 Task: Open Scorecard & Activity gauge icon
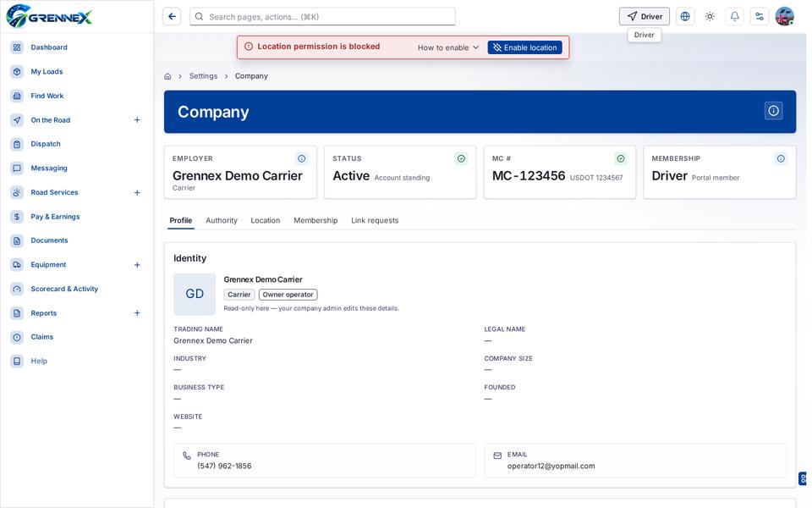(x=17, y=289)
